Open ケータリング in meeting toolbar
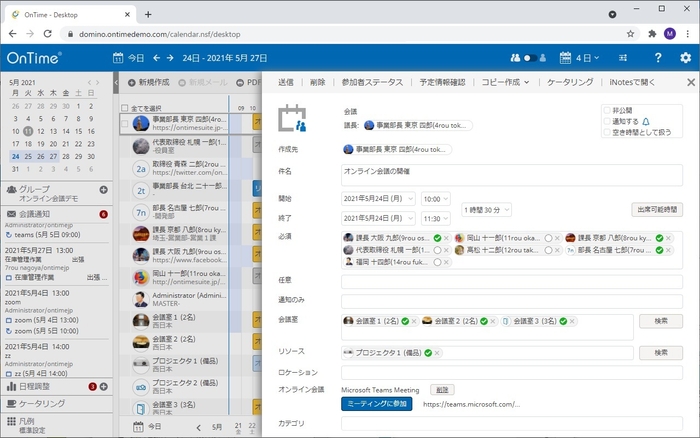700x438 pixels. point(570,82)
